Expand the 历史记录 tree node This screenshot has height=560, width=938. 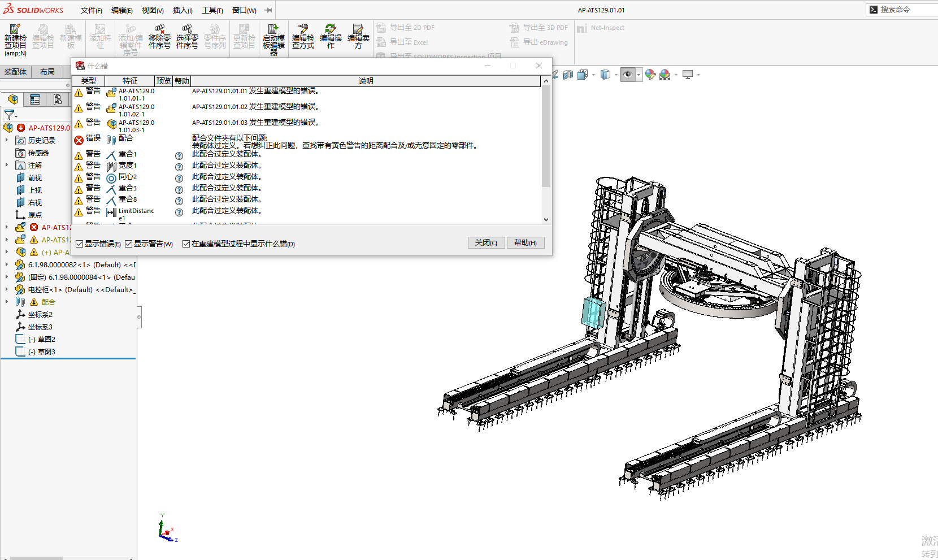point(7,140)
